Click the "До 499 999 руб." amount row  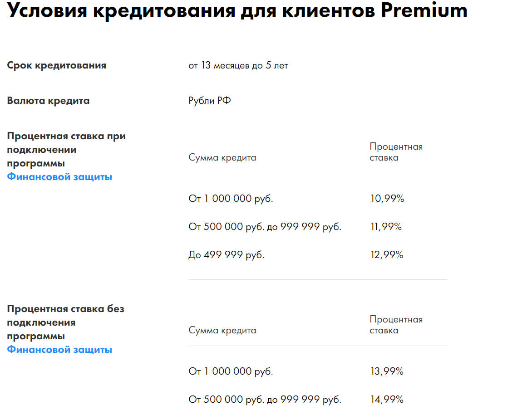click(227, 255)
